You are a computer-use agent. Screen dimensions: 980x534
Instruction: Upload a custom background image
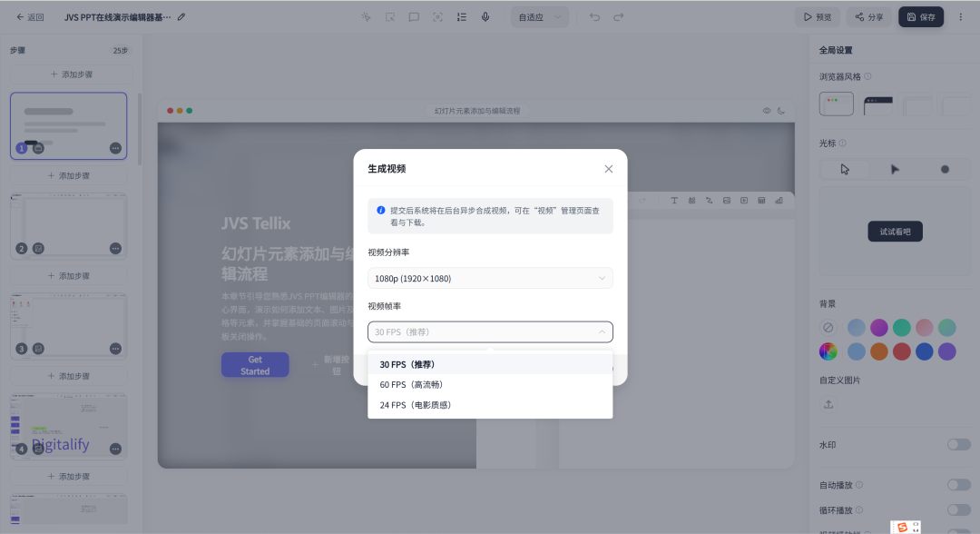828,404
